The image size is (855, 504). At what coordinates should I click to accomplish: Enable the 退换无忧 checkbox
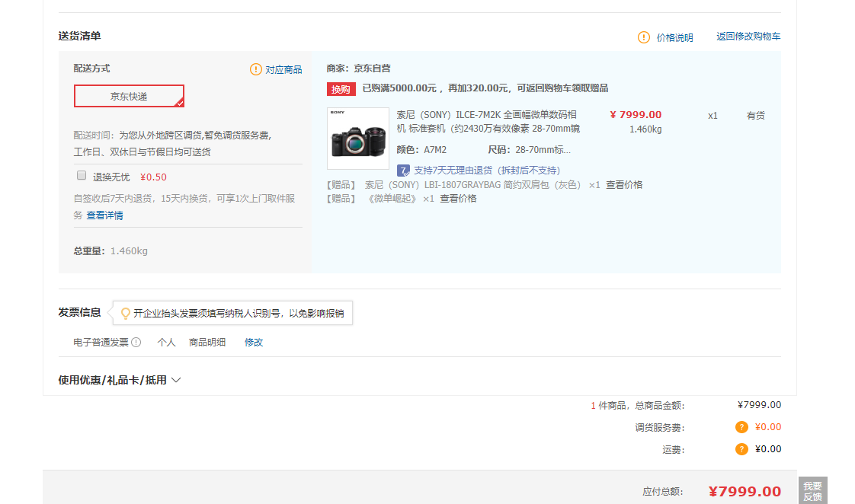click(82, 175)
